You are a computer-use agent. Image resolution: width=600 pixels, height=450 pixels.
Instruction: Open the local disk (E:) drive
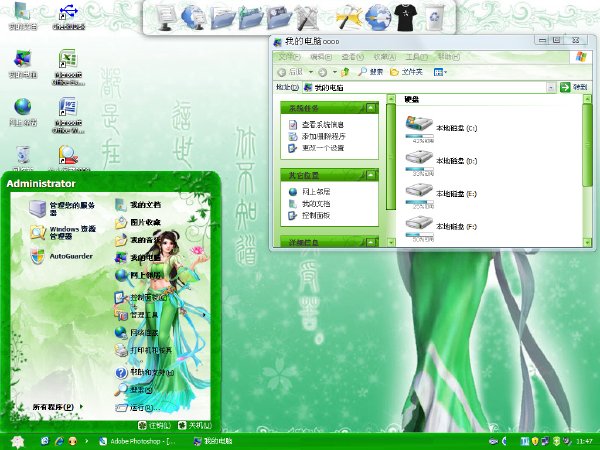(x=441, y=194)
